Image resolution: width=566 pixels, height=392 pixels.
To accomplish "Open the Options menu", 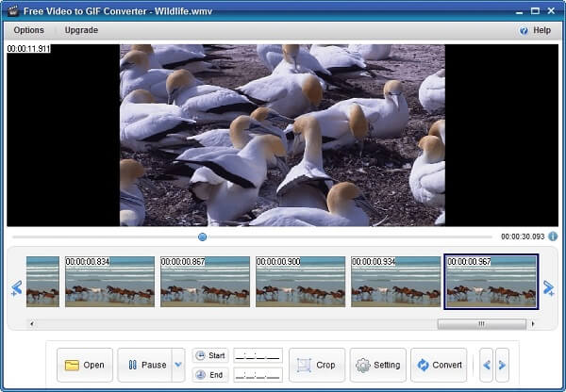I will pos(28,30).
